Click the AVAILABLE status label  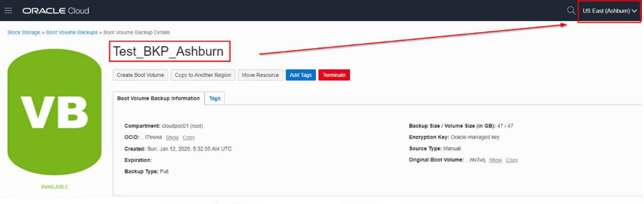(x=54, y=187)
